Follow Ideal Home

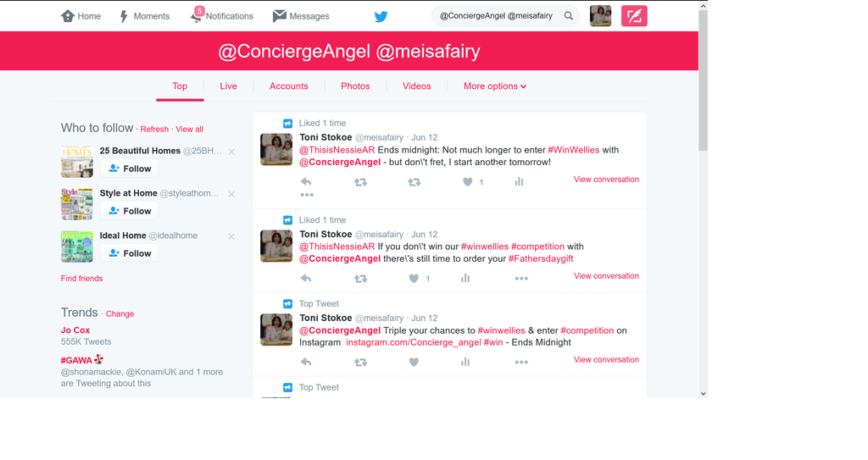pyautogui.click(x=130, y=253)
